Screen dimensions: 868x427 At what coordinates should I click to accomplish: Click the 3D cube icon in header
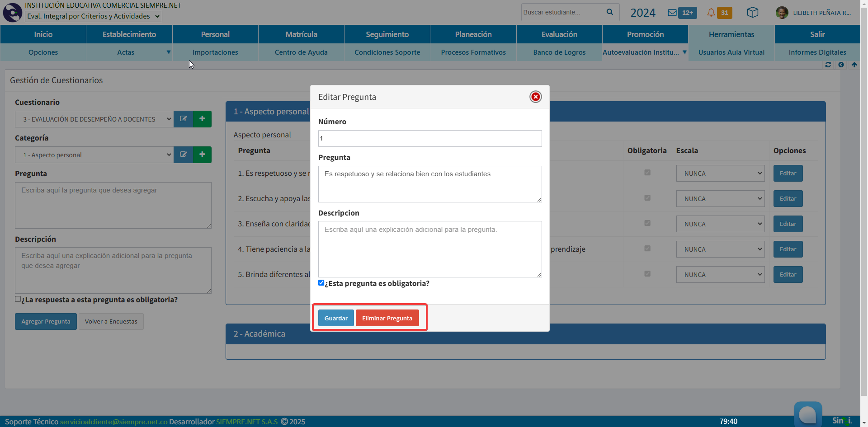click(x=753, y=13)
